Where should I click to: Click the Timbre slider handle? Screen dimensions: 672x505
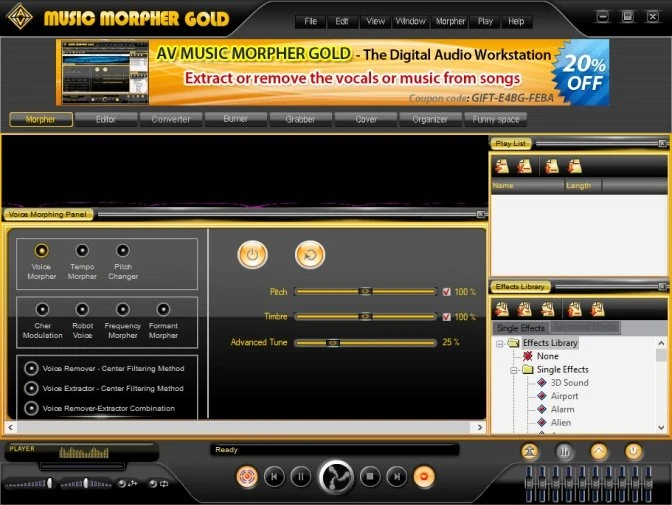tap(365, 316)
